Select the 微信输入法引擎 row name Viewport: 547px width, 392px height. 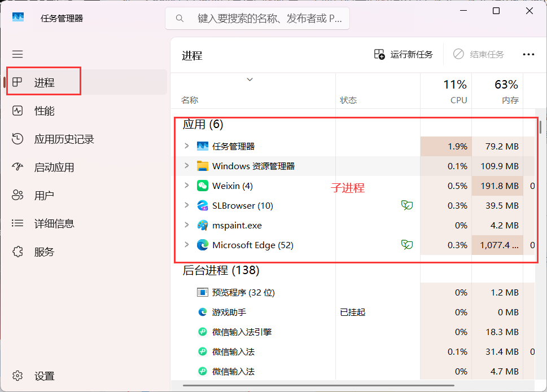pos(242,332)
